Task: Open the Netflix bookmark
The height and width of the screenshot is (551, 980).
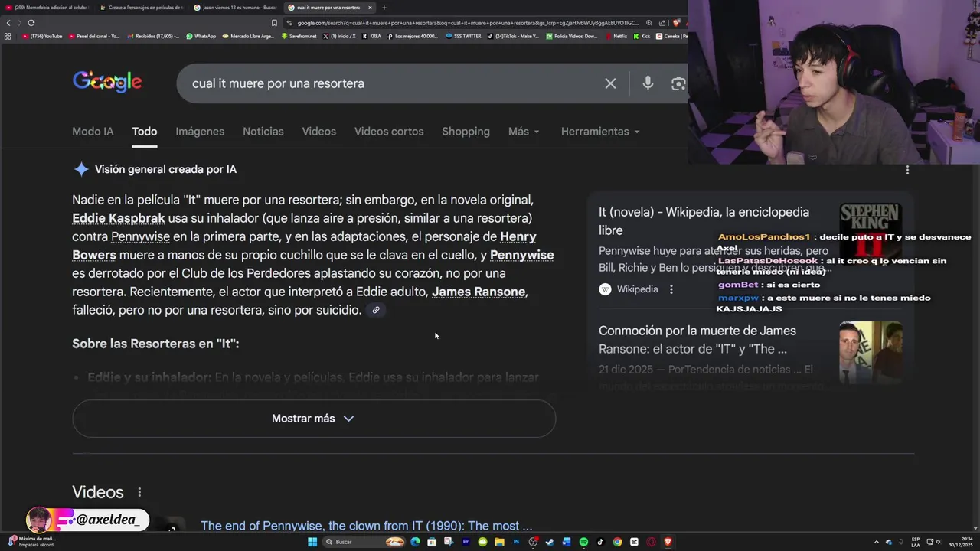Action: [616, 36]
